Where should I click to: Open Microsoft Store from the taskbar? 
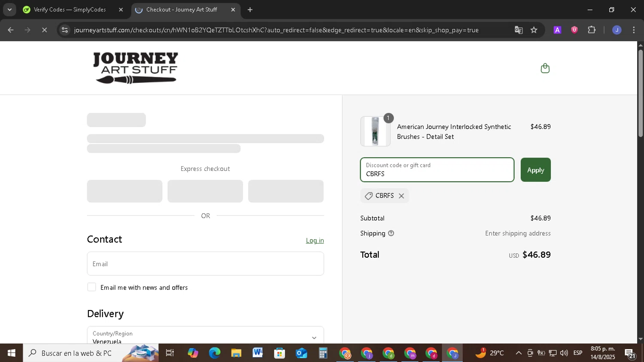(279, 353)
